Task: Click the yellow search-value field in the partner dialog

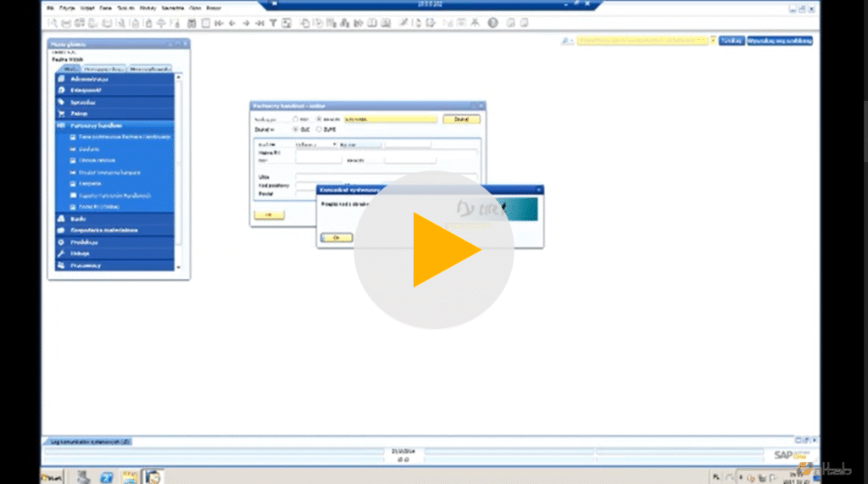Action: click(x=390, y=119)
